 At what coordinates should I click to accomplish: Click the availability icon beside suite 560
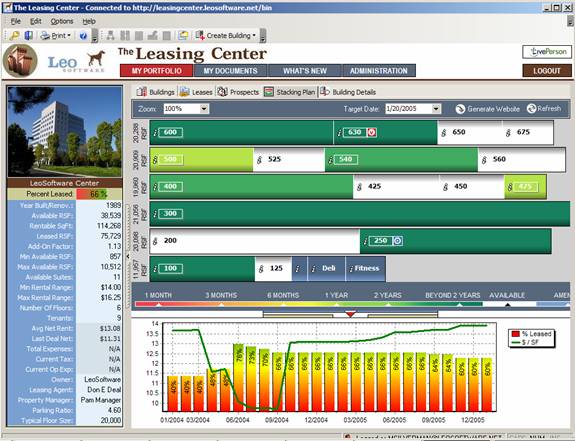click(x=484, y=160)
